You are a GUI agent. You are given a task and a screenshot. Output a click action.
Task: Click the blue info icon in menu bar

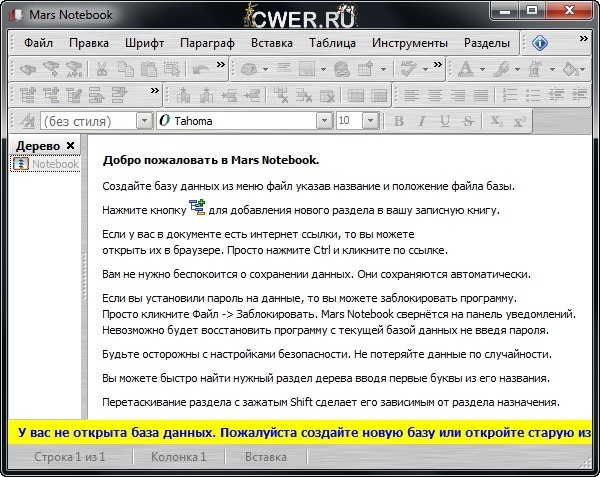(540, 44)
